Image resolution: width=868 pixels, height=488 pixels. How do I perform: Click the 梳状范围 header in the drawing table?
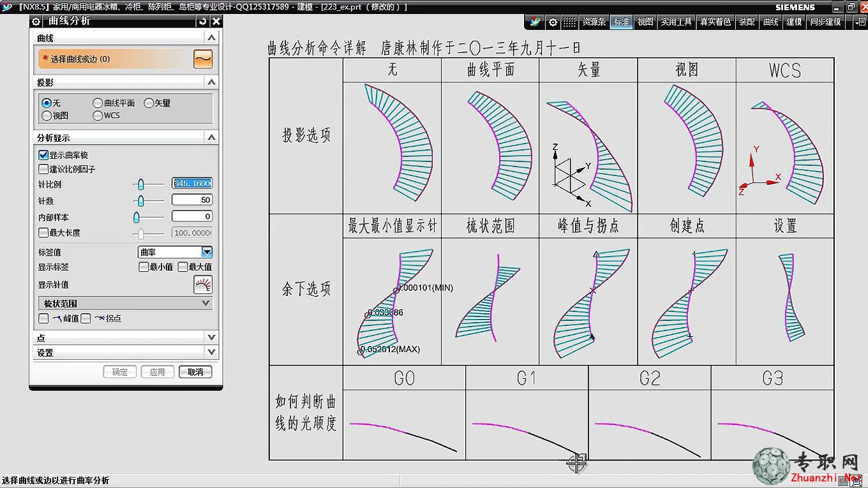(x=490, y=226)
